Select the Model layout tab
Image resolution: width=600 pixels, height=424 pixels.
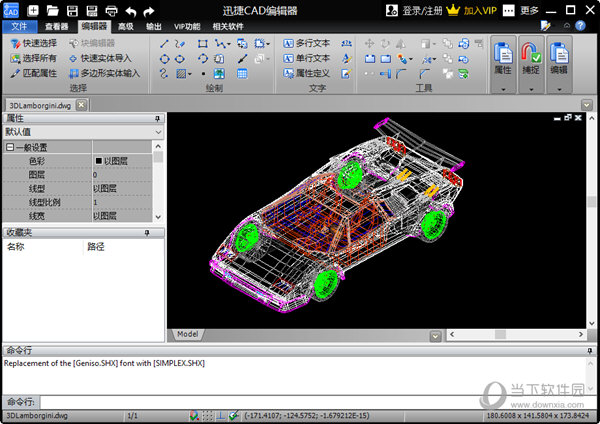187,334
